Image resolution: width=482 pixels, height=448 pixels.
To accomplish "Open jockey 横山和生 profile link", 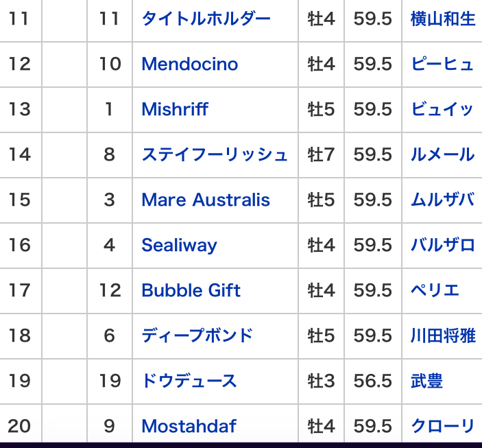I will point(443,19).
